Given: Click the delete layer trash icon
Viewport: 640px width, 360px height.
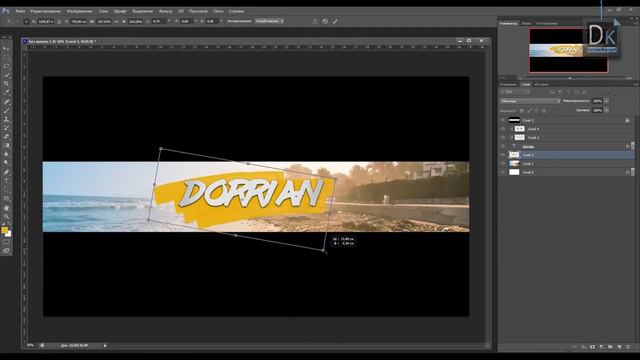Looking at the screenshot, I should (x=628, y=347).
